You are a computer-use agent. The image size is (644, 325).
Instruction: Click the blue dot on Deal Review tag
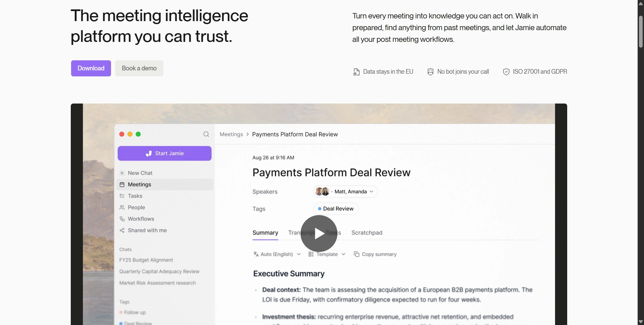click(320, 209)
